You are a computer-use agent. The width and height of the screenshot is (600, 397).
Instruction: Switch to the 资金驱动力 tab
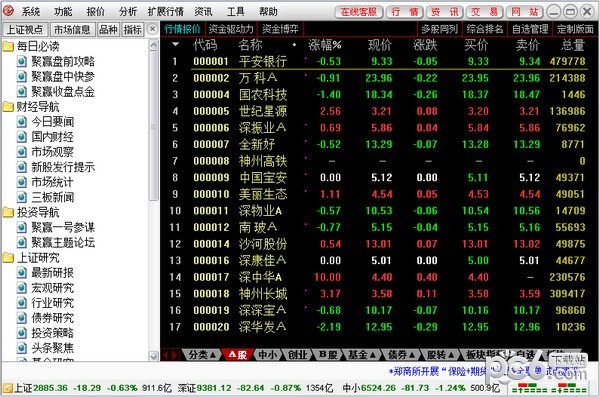click(x=231, y=29)
